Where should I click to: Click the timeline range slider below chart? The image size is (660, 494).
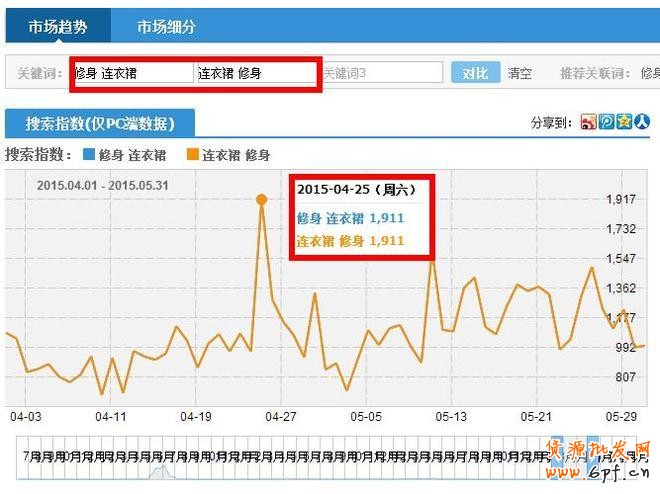click(300, 458)
